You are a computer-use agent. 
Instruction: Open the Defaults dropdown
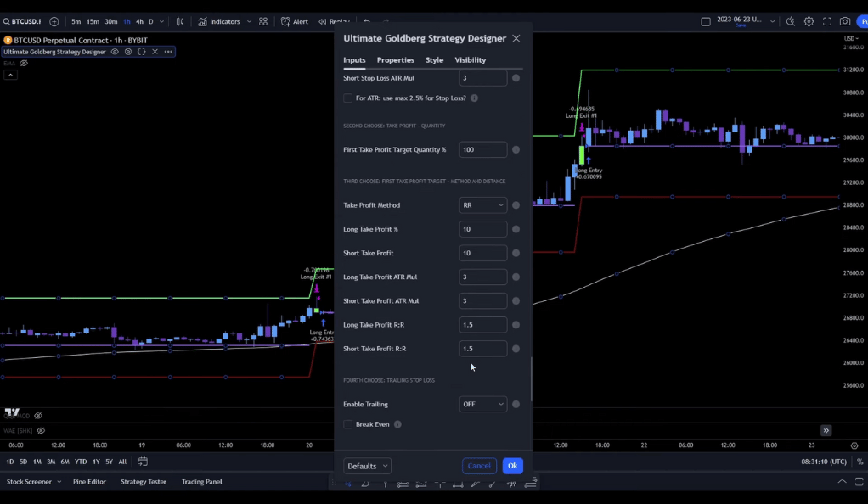click(x=367, y=466)
